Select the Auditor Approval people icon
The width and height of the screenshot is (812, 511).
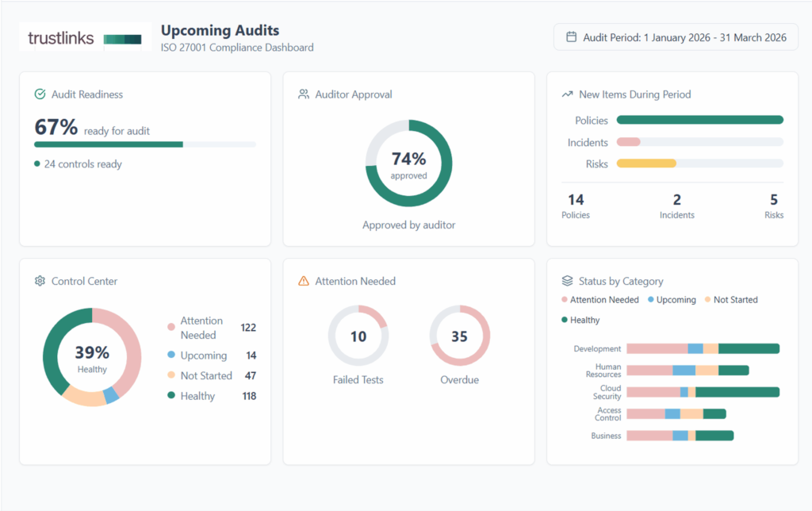(x=303, y=94)
